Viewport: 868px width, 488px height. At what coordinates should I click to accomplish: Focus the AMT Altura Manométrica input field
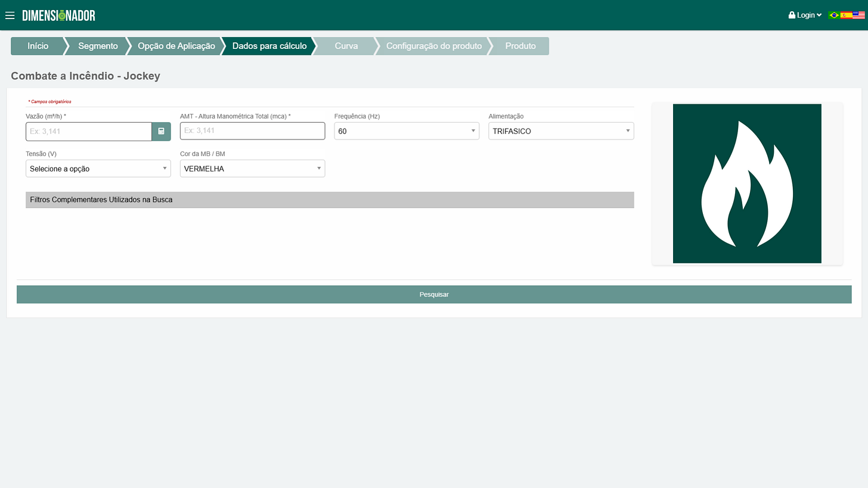tap(252, 130)
